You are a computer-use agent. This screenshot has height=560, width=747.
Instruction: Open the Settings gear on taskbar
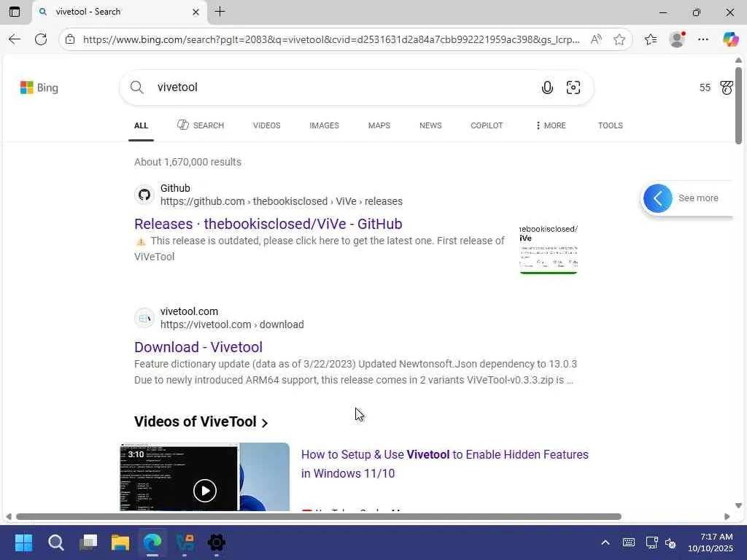216,542
